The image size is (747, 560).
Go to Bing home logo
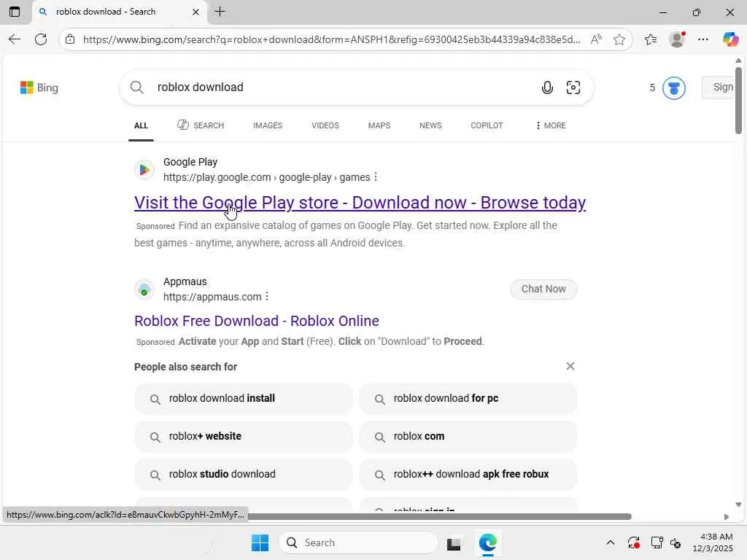click(x=39, y=87)
